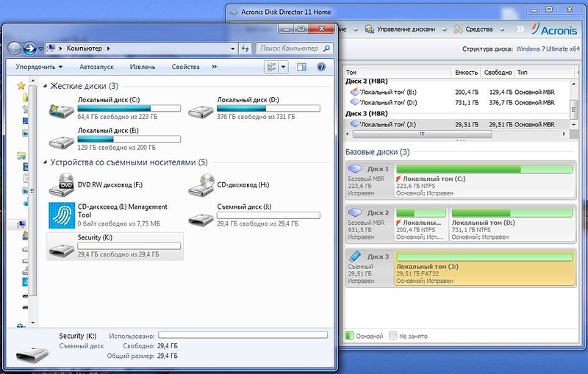The width and height of the screenshot is (588, 374).
Task: Select the 'Съемный диск (J:)' icon
Action: pos(201,219)
